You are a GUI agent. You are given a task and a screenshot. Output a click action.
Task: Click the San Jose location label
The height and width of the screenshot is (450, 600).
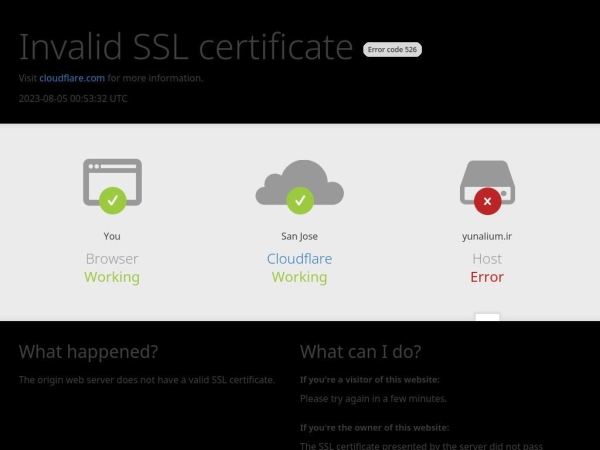coord(299,236)
